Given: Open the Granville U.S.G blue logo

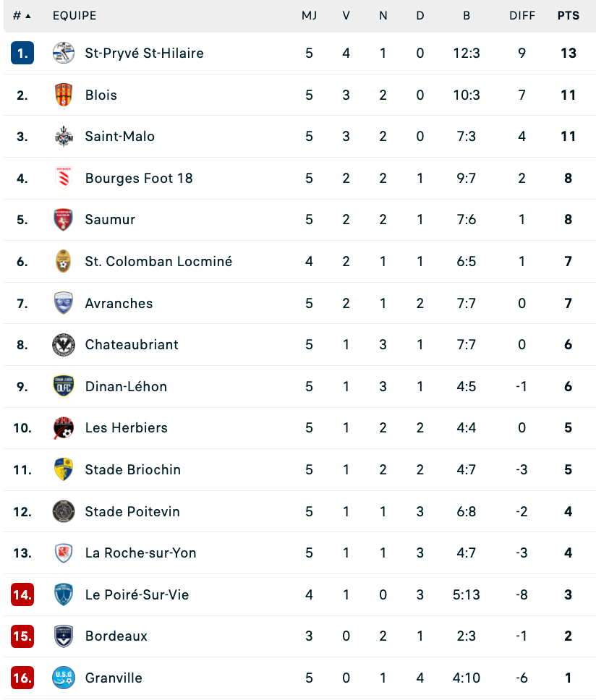Looking at the screenshot, I should point(64,678).
